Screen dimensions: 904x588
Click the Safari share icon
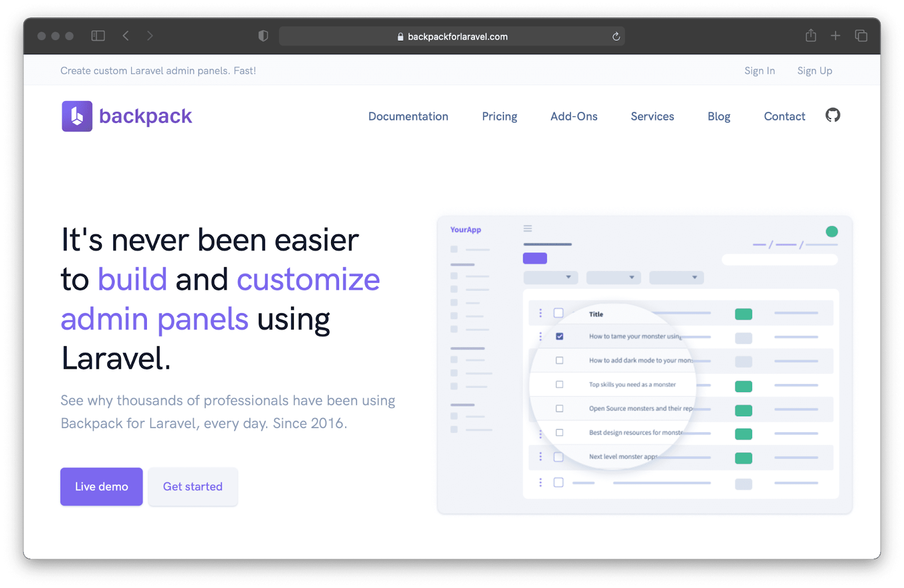(x=811, y=36)
